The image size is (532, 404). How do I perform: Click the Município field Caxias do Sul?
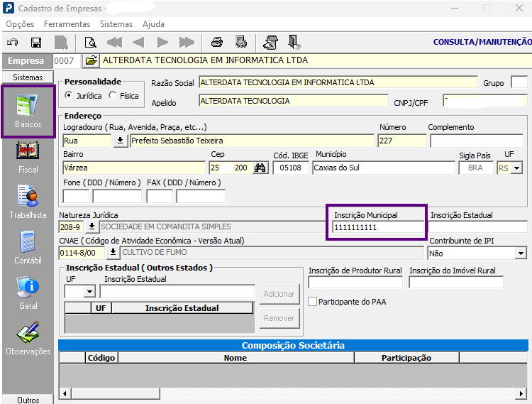point(383,168)
